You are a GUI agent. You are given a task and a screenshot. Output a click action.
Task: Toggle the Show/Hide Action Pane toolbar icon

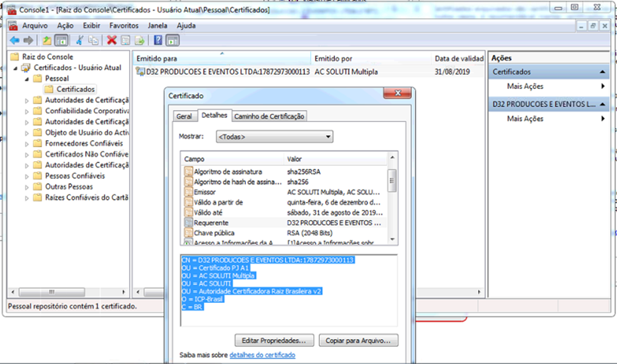172,40
